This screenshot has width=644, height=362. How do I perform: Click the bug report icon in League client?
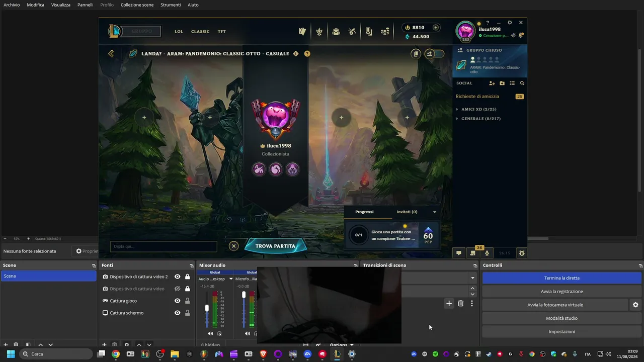(522, 253)
